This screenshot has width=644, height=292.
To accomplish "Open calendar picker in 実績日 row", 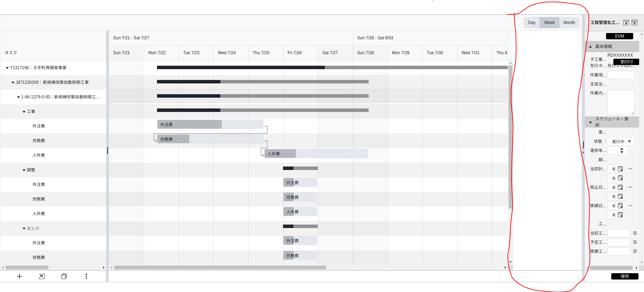I will (620, 206).
